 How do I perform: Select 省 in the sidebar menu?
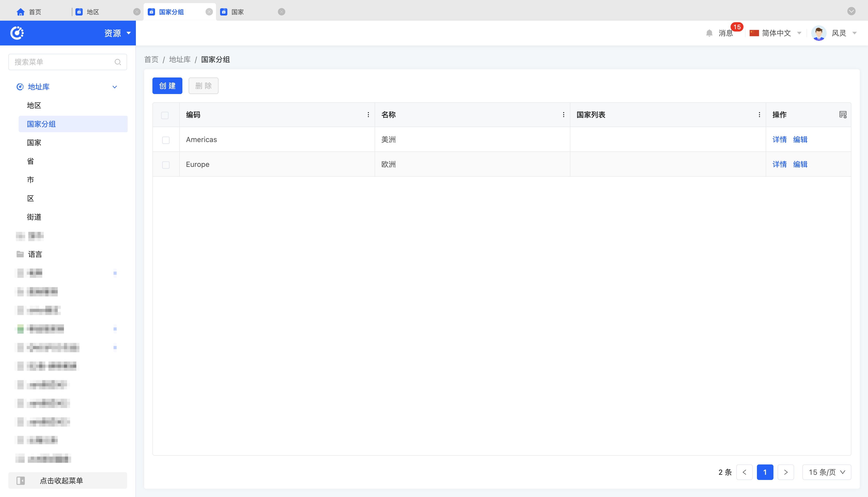tap(30, 161)
